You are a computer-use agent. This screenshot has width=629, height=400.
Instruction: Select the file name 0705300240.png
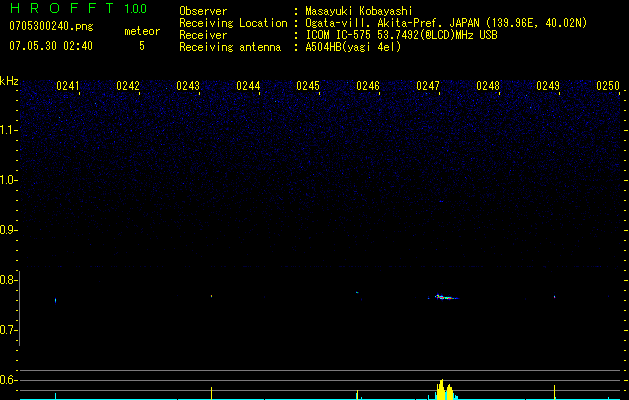coord(51,26)
